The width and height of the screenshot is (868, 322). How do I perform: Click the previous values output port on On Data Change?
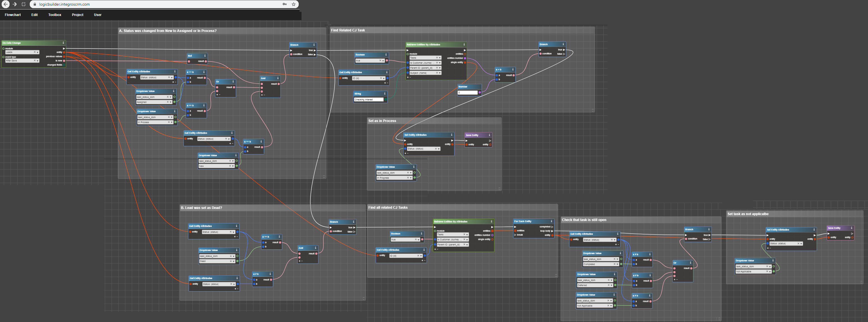[x=64, y=57]
